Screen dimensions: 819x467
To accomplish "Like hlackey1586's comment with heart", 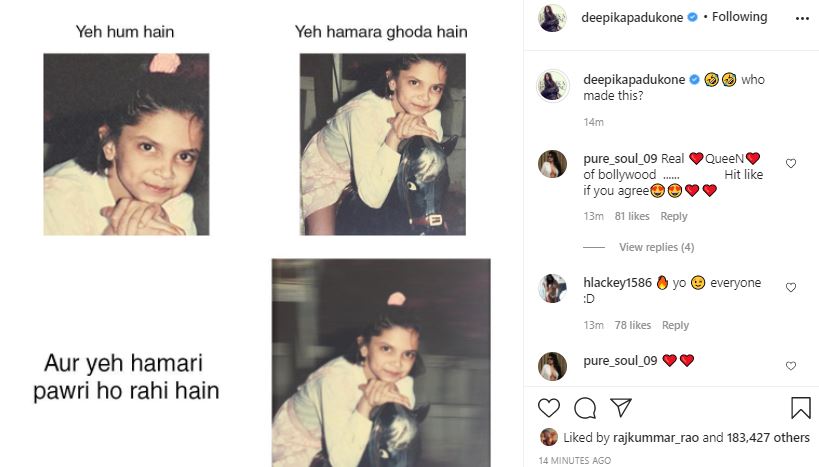I will [791, 287].
